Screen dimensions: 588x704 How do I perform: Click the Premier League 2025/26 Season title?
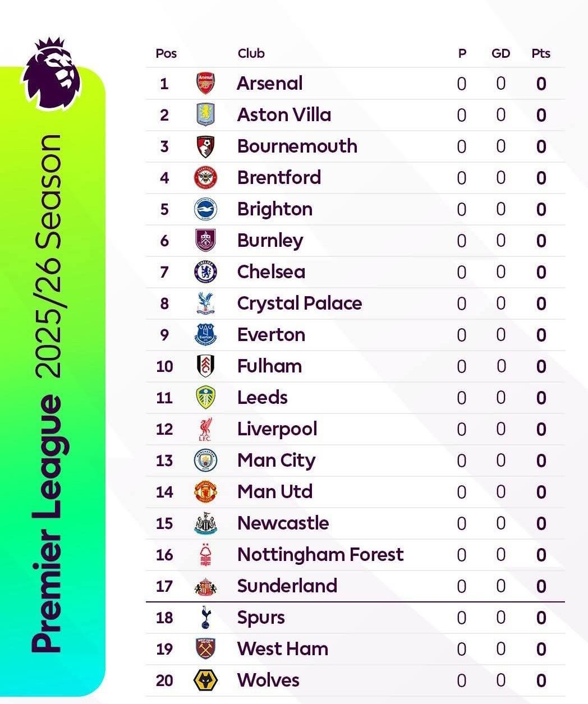coord(46,394)
